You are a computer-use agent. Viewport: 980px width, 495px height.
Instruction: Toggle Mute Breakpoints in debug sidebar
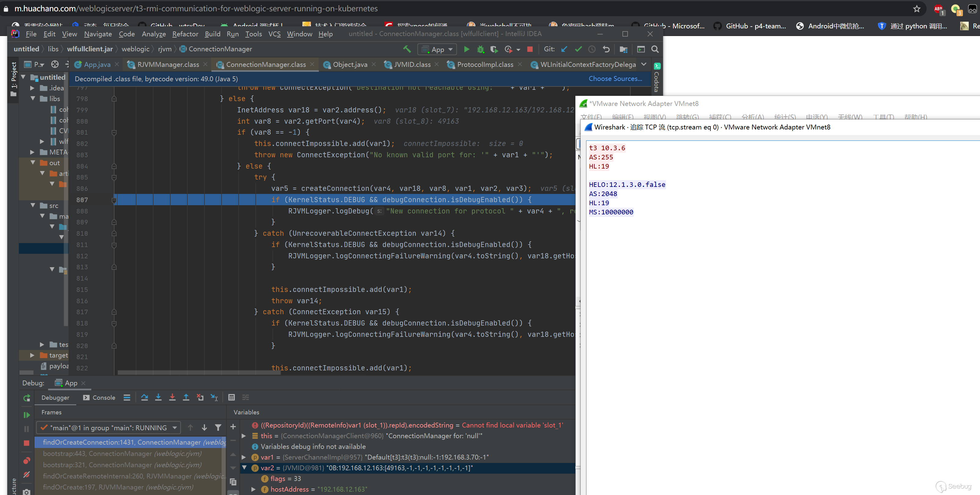click(26, 475)
